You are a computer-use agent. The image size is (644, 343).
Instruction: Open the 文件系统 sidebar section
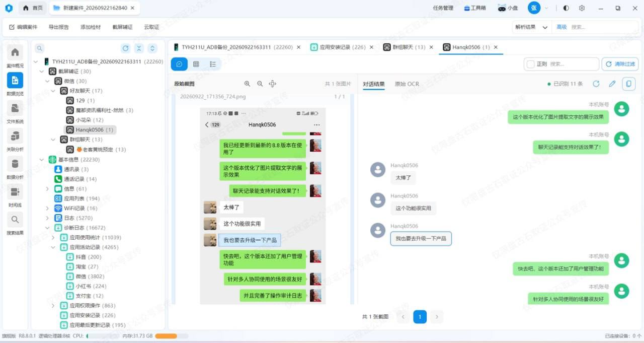pos(15,112)
